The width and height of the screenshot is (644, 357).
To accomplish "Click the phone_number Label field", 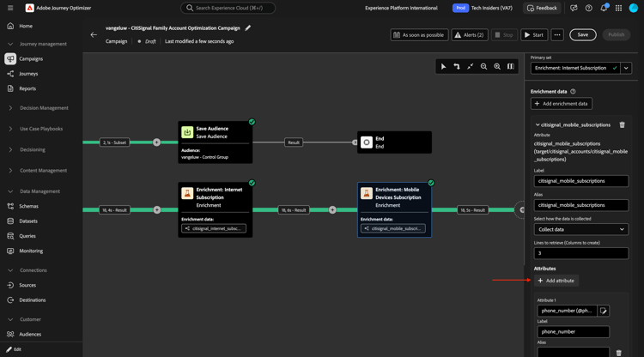I will [x=574, y=331].
